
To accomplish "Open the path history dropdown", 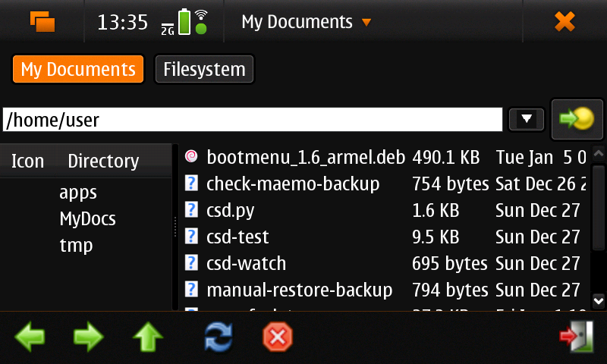I will pyautogui.click(x=527, y=119).
